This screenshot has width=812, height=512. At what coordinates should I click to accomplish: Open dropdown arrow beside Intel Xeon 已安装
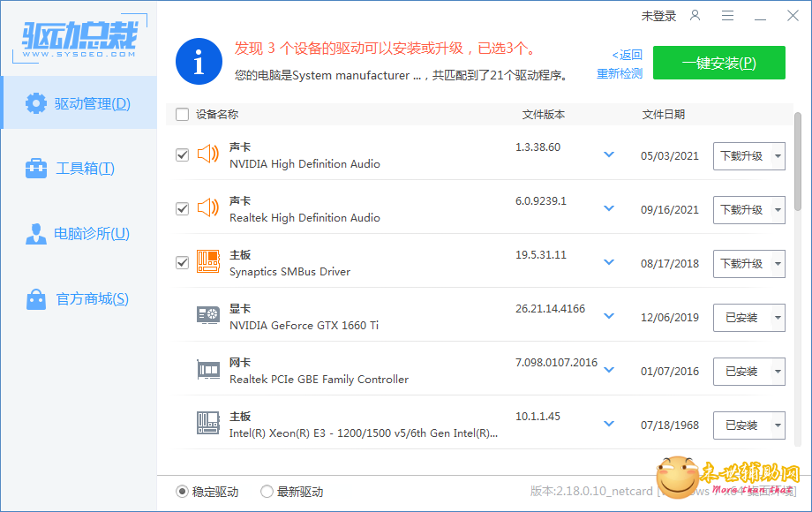[x=778, y=425]
